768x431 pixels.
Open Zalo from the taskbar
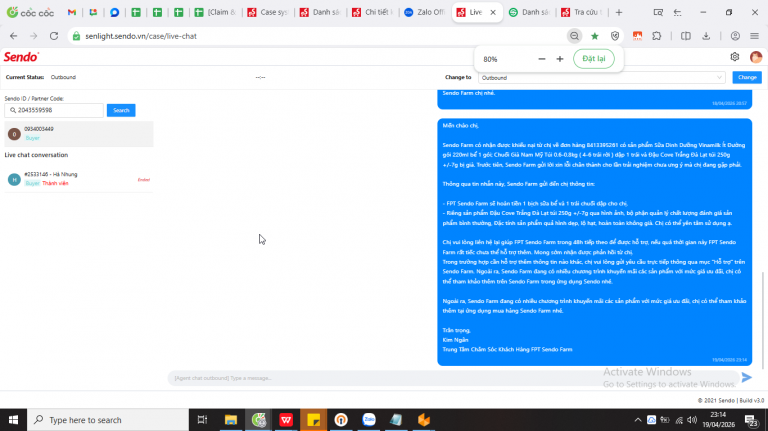click(x=369, y=420)
